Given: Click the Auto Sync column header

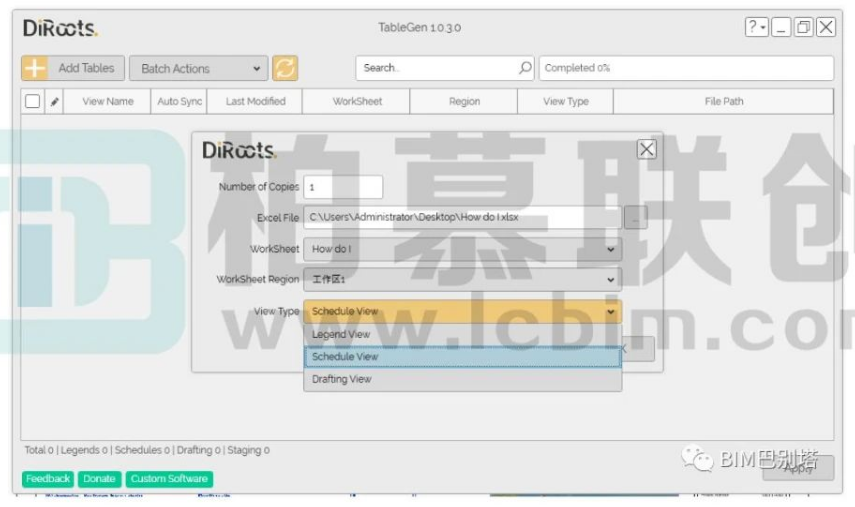Looking at the screenshot, I should 179,101.
